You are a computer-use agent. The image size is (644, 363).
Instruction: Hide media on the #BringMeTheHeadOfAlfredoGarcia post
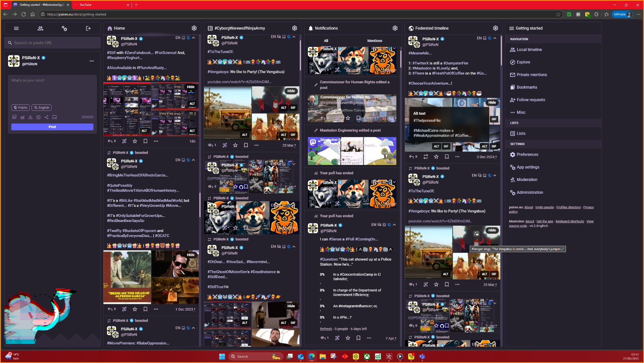coord(191,255)
